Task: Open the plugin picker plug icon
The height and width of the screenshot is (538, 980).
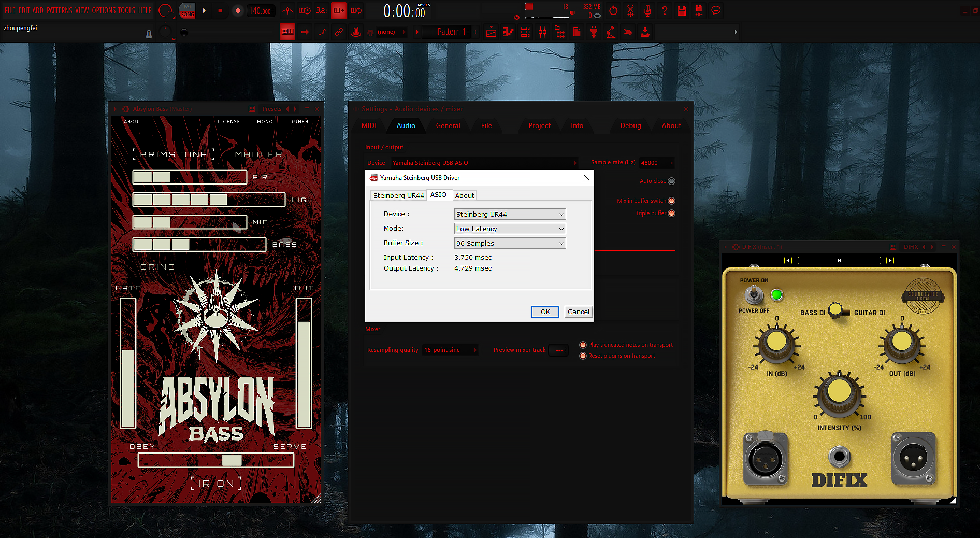Action: click(x=594, y=32)
